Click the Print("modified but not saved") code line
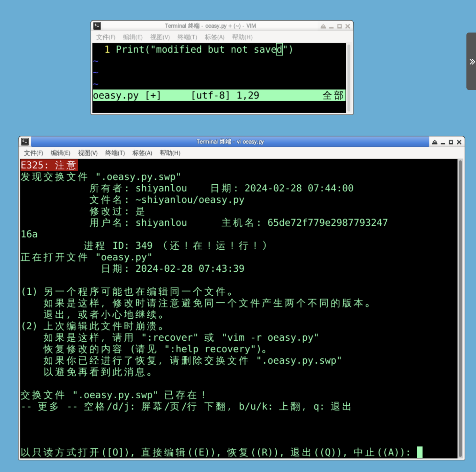Image resolution: width=476 pixels, height=472 pixels. click(x=204, y=49)
